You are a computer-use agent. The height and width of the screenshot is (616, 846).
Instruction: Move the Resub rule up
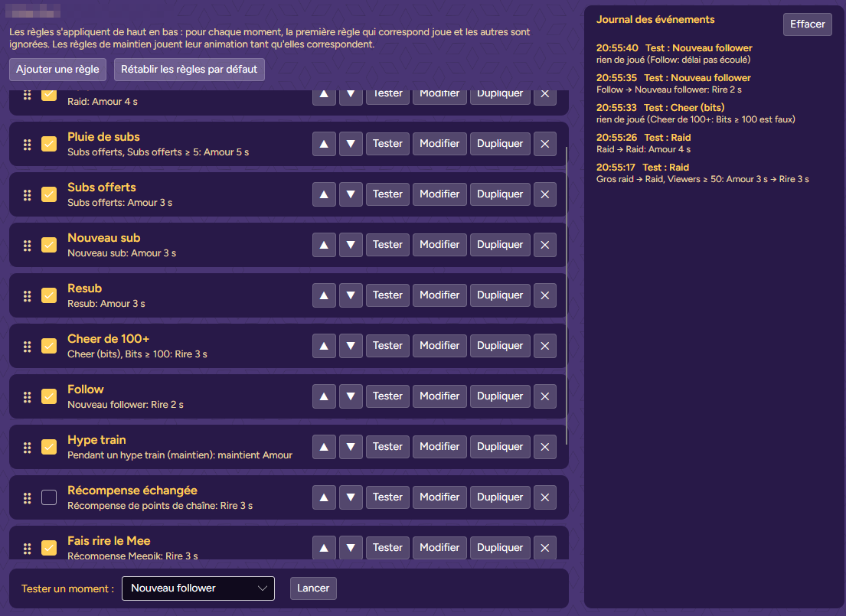pyautogui.click(x=324, y=295)
